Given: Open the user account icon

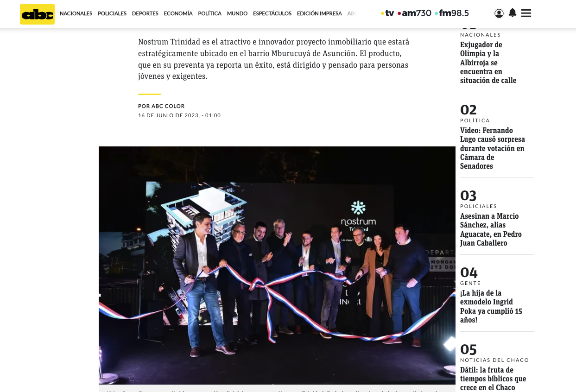Looking at the screenshot, I should pos(499,13).
